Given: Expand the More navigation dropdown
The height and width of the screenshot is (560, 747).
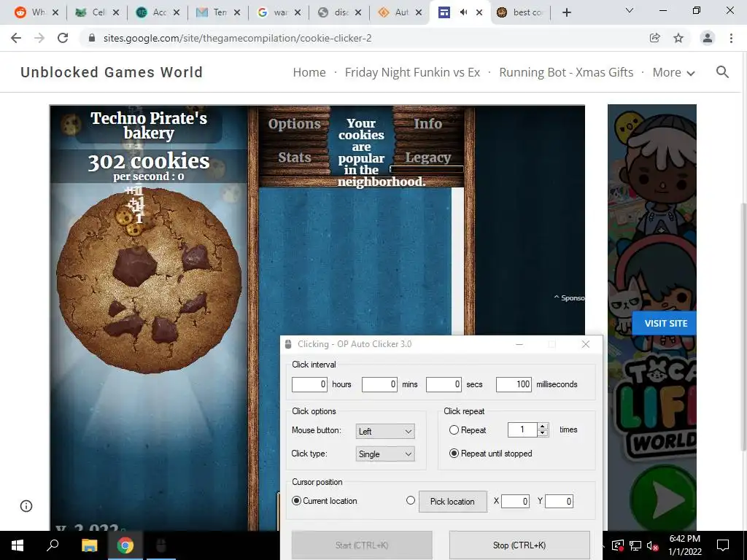Looking at the screenshot, I should [x=673, y=72].
